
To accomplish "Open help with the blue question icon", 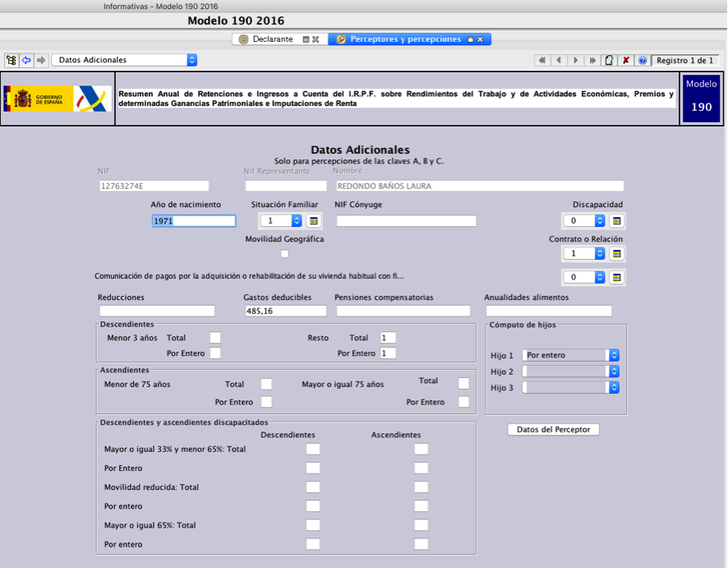I will (x=643, y=60).
